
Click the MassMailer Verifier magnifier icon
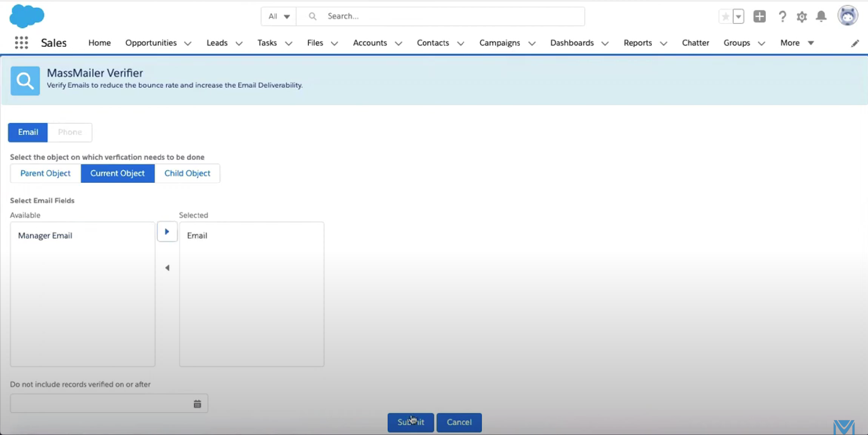(x=25, y=81)
